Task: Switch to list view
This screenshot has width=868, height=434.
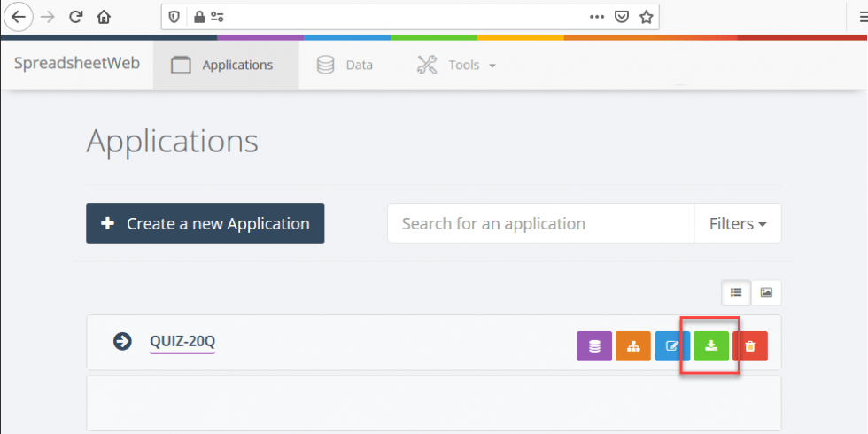Action: coord(736,292)
